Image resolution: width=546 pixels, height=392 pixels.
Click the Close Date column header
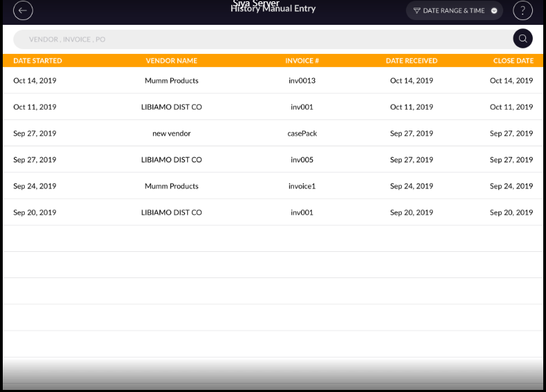[513, 61]
